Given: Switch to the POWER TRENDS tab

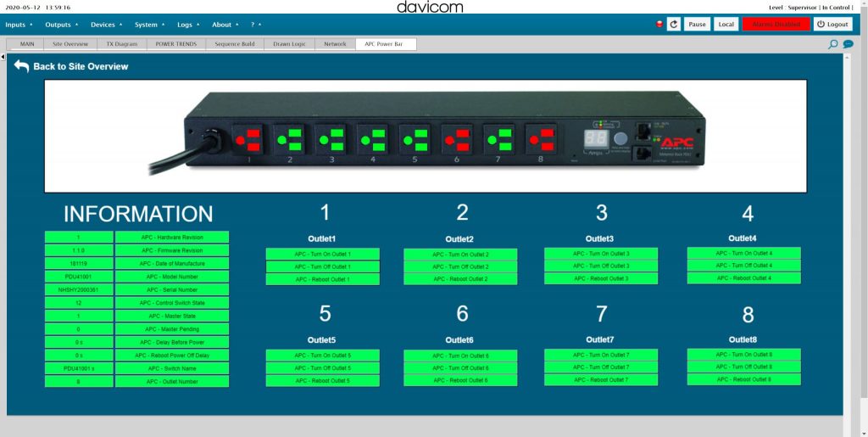Looking at the screenshot, I should click(177, 44).
